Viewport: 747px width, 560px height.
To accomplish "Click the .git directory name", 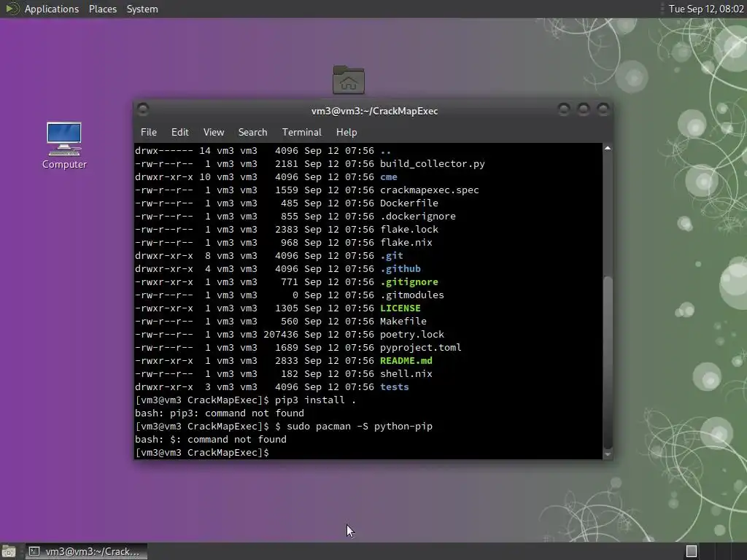I will [x=392, y=256].
